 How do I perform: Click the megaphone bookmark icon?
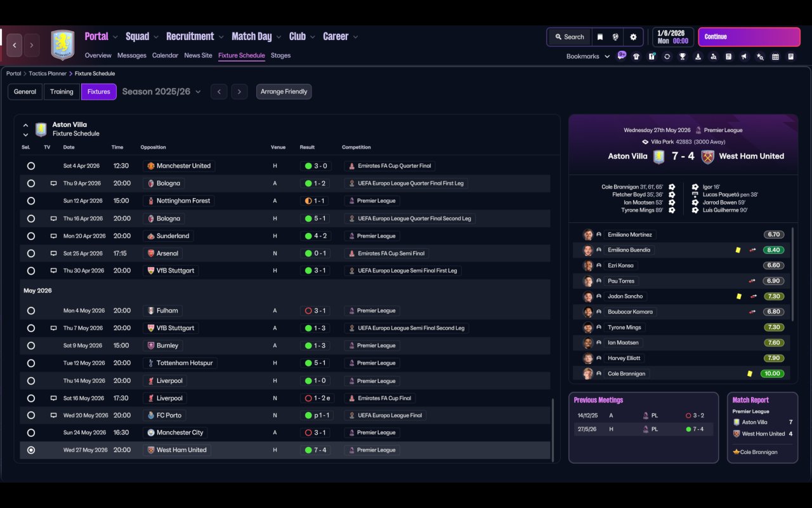tap(744, 57)
